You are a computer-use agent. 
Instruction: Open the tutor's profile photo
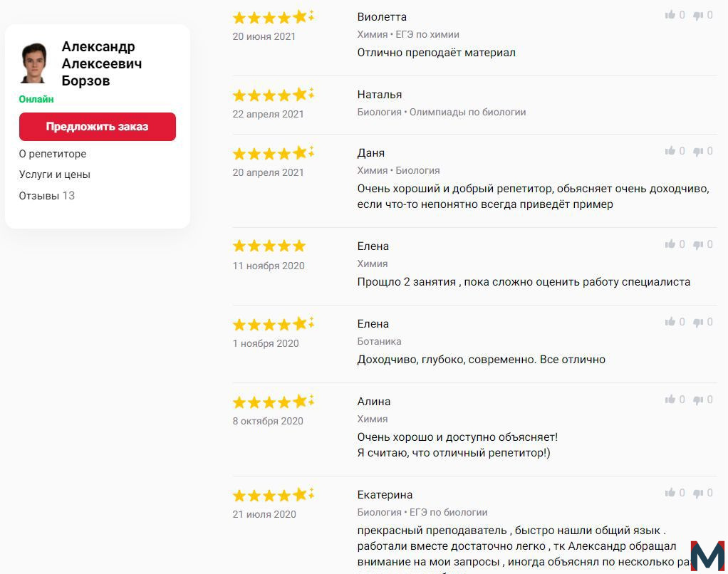[34, 63]
